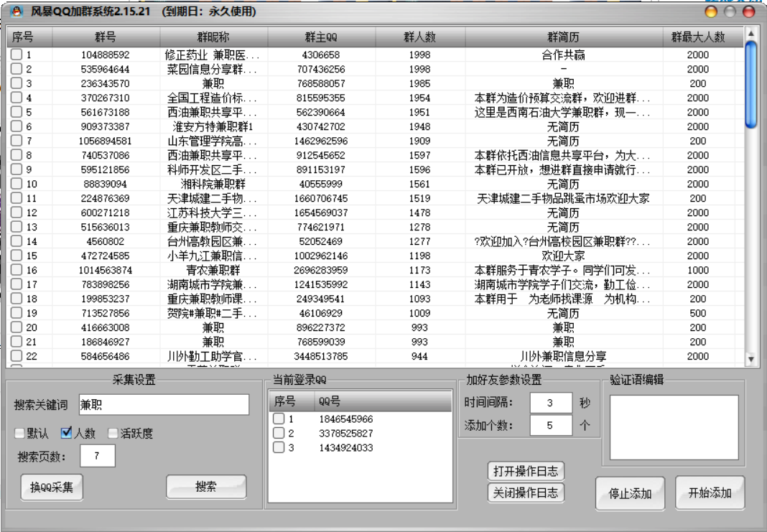Click max member value 1000 in row 16
Image resolution: width=767 pixels, height=532 pixels.
point(698,270)
